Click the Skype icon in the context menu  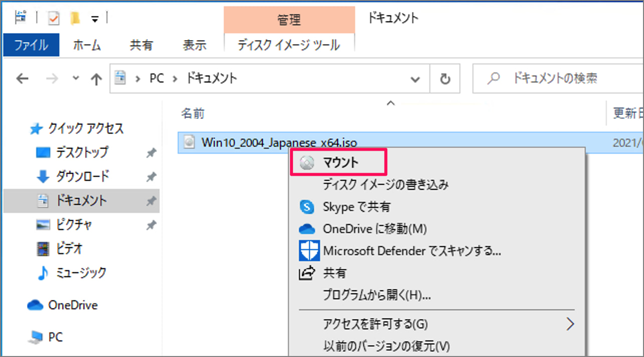(x=306, y=207)
